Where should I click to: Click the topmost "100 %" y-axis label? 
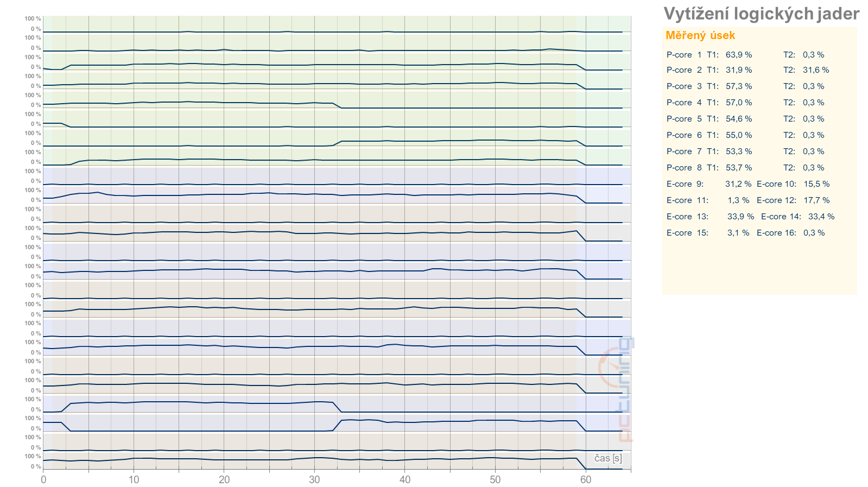point(33,19)
